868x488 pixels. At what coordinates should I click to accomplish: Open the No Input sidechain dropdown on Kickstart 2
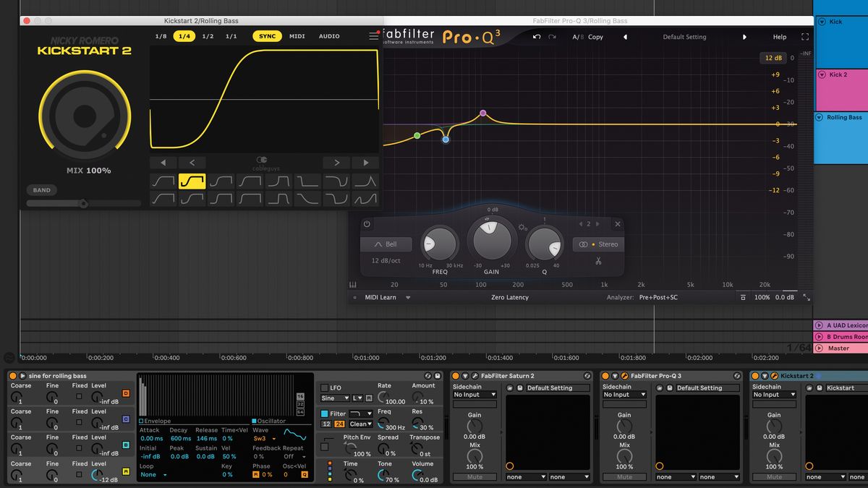(774, 395)
